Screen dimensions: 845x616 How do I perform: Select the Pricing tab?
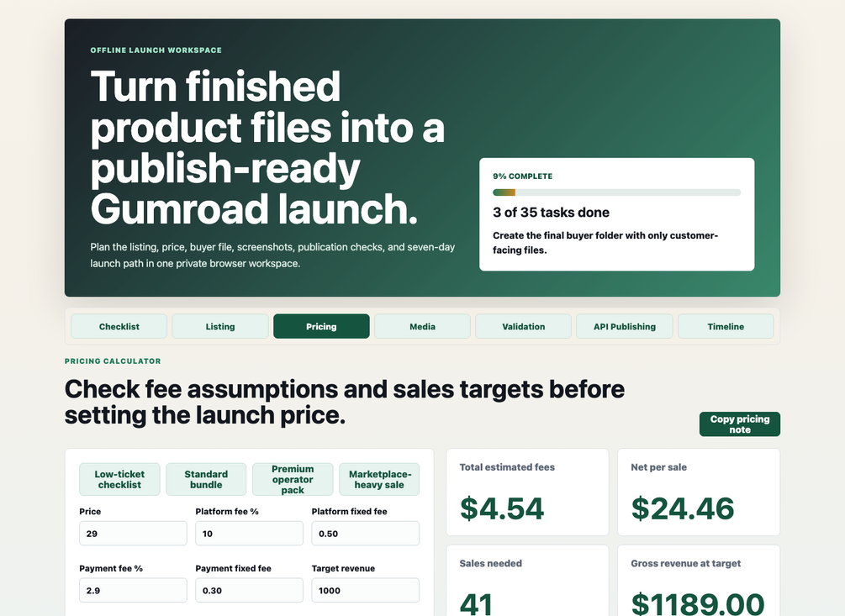pyautogui.click(x=321, y=326)
